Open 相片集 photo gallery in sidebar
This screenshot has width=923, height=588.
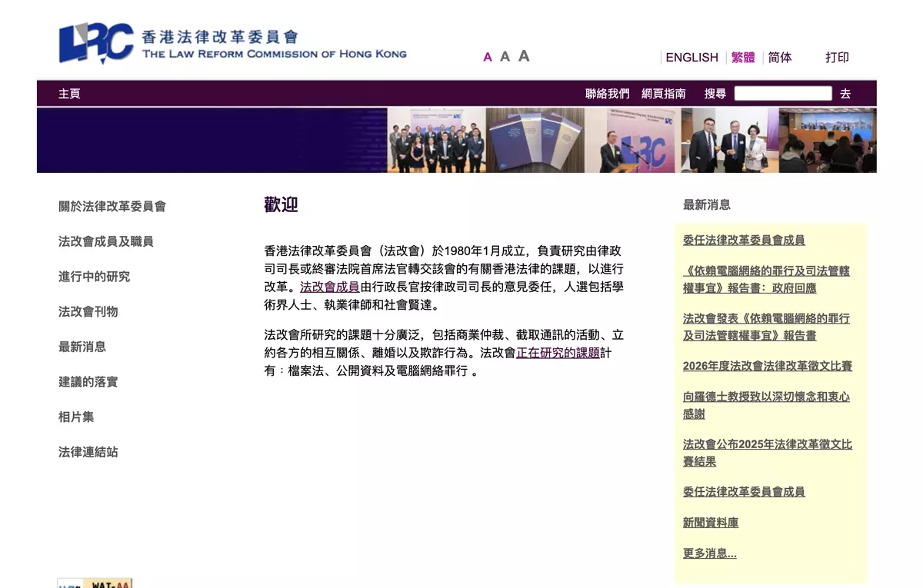click(76, 417)
